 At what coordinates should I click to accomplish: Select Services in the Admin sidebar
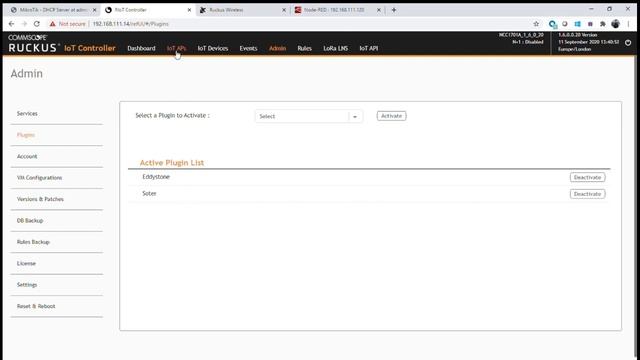coord(27,113)
